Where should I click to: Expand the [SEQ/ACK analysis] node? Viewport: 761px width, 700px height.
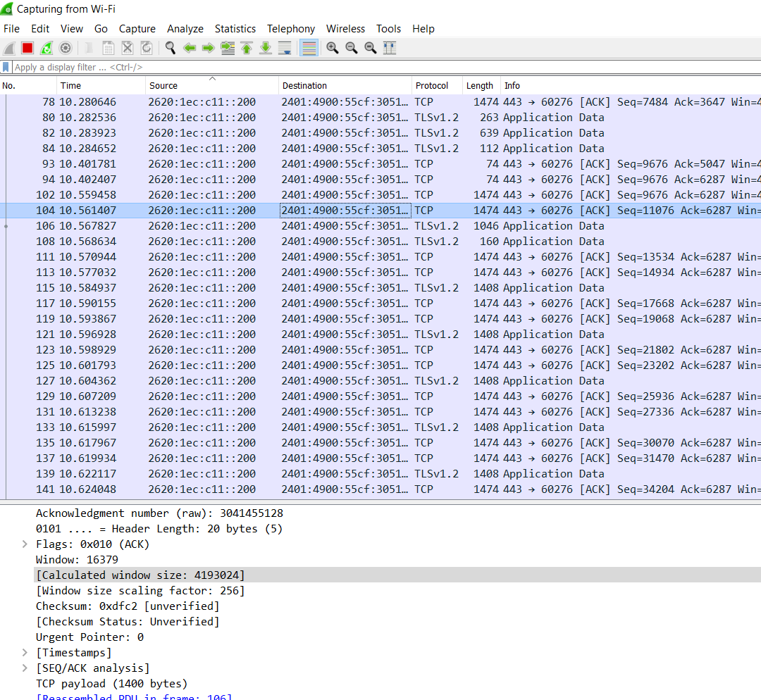pos(24,668)
